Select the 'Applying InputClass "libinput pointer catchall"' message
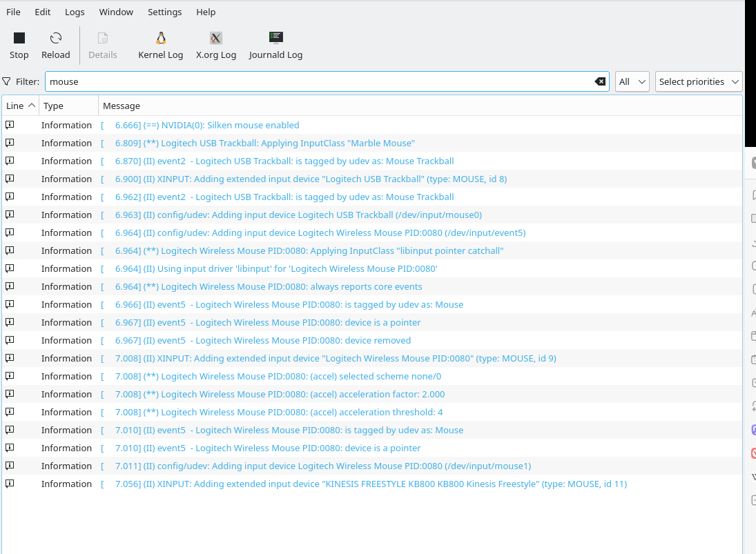Image resolution: width=756 pixels, height=554 pixels. [302, 251]
